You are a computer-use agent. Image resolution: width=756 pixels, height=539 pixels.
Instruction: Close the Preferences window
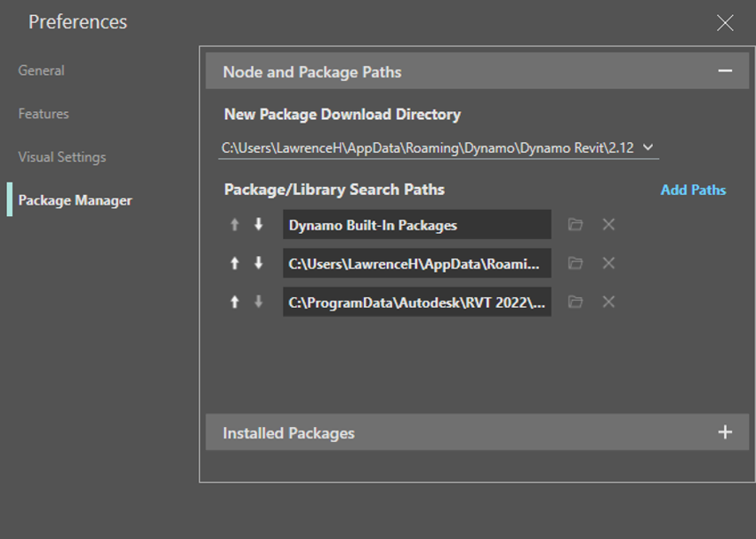[725, 22]
